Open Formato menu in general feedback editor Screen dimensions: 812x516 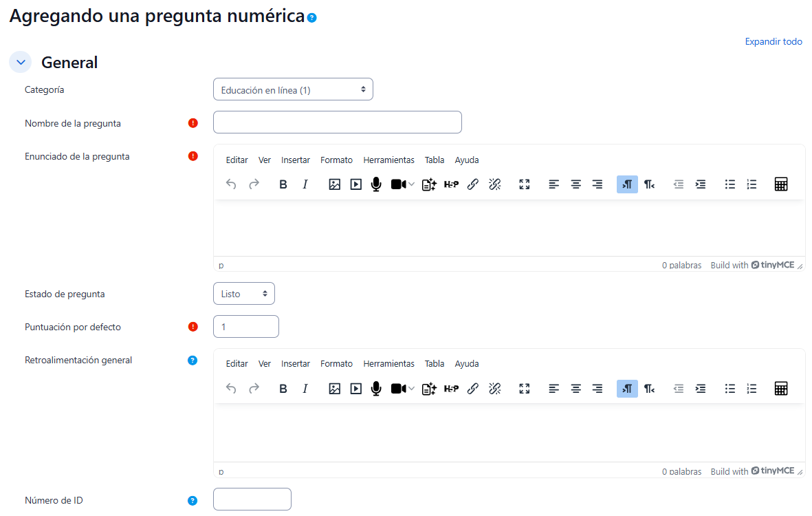click(336, 364)
